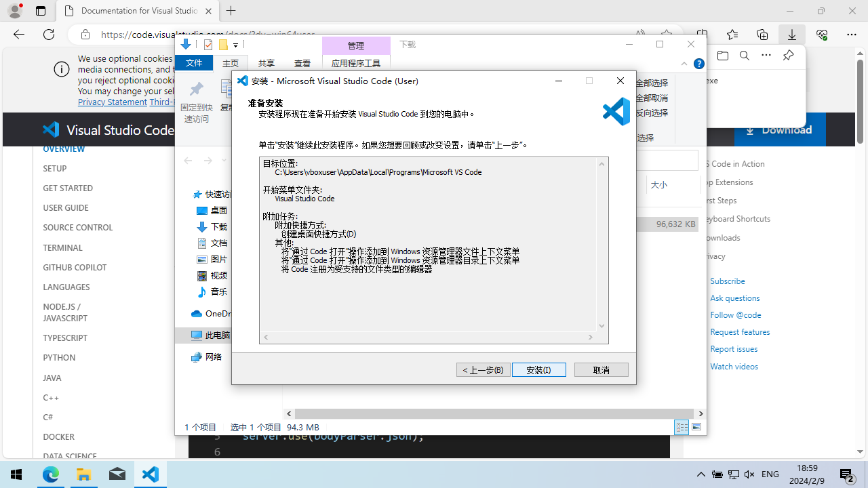Screen dimensions: 868x488
Task: Open more options in Edge downloads popup
Action: [x=766, y=56]
